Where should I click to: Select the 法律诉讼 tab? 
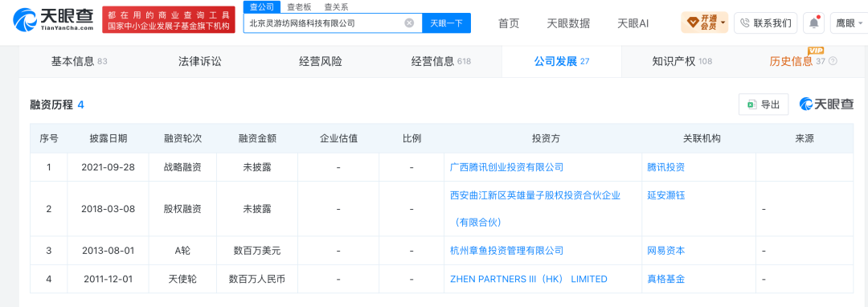200,61
